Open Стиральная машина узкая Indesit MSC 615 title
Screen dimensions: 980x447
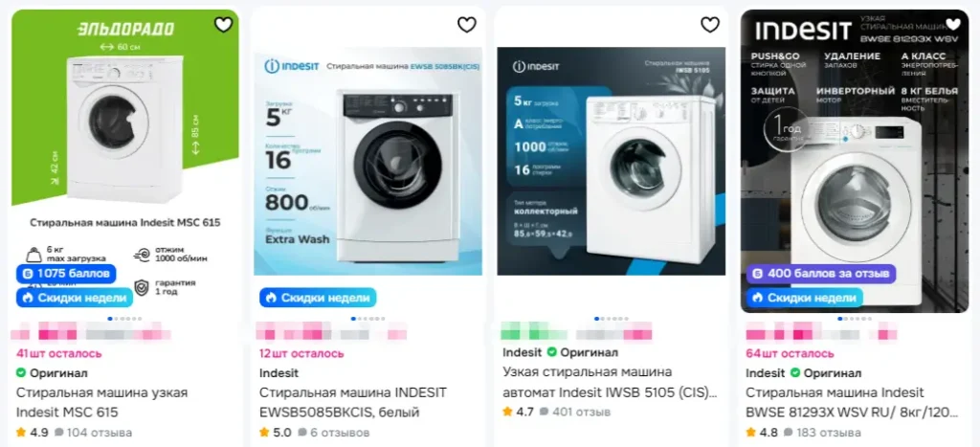pos(101,403)
